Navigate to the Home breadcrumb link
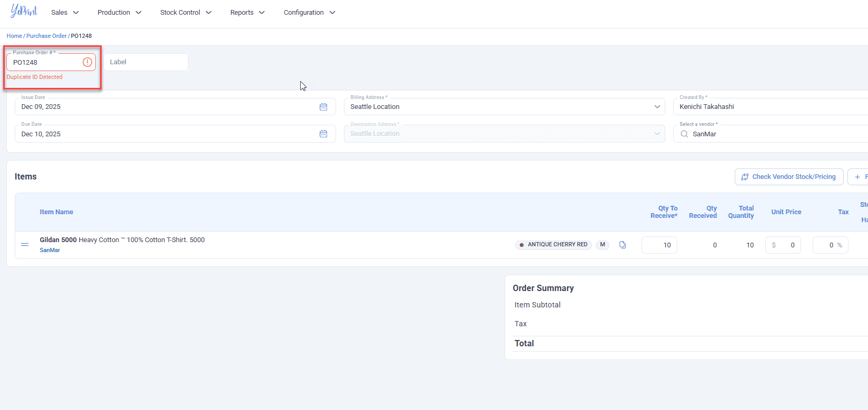 point(14,36)
